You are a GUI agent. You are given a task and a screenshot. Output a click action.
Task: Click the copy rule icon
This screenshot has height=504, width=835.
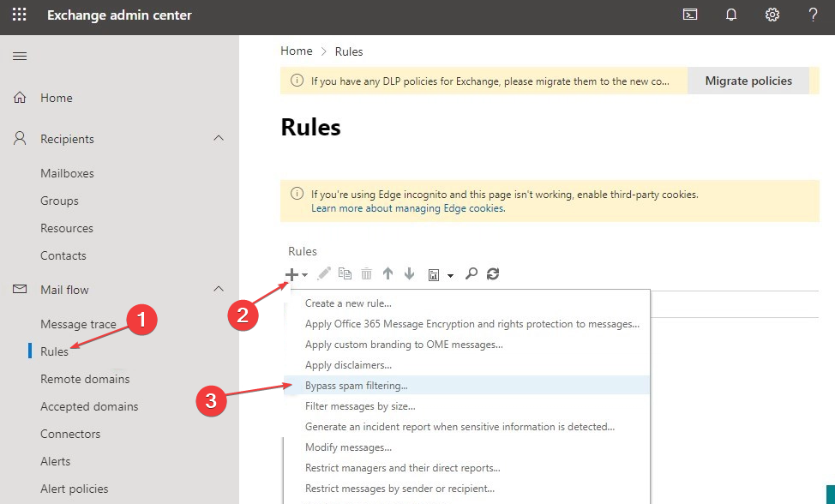pos(345,273)
